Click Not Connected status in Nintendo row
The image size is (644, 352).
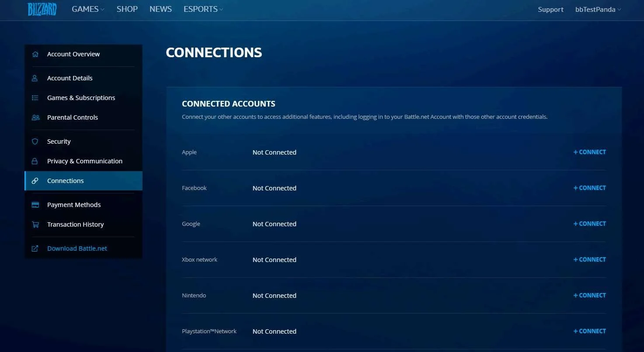pos(274,296)
